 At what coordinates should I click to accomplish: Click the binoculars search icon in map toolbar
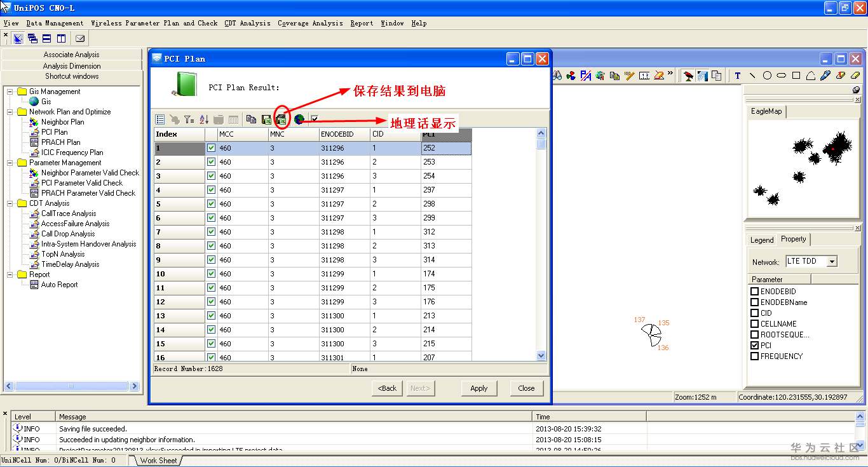coord(557,76)
